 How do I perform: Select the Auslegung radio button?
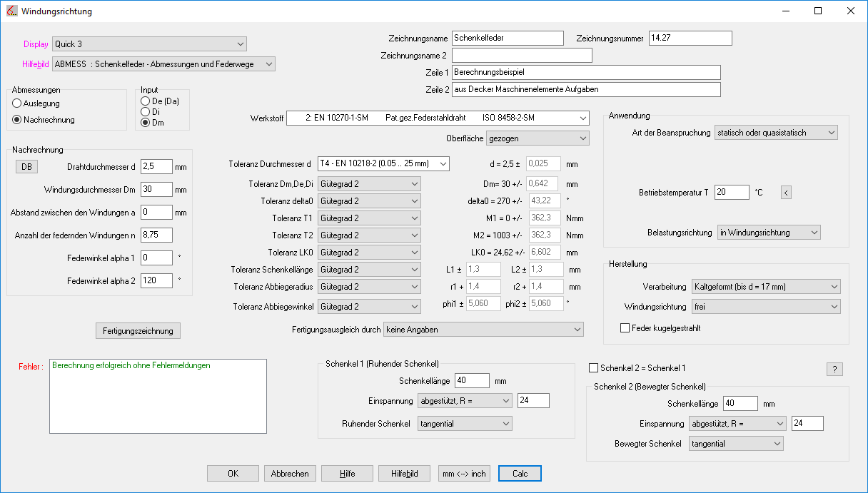coord(17,103)
